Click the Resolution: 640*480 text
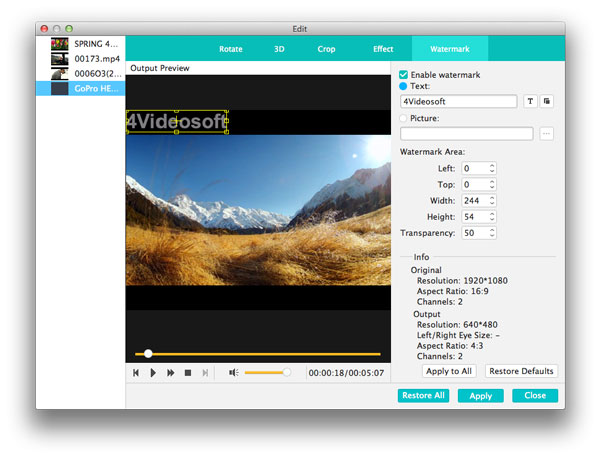 pos(457,324)
